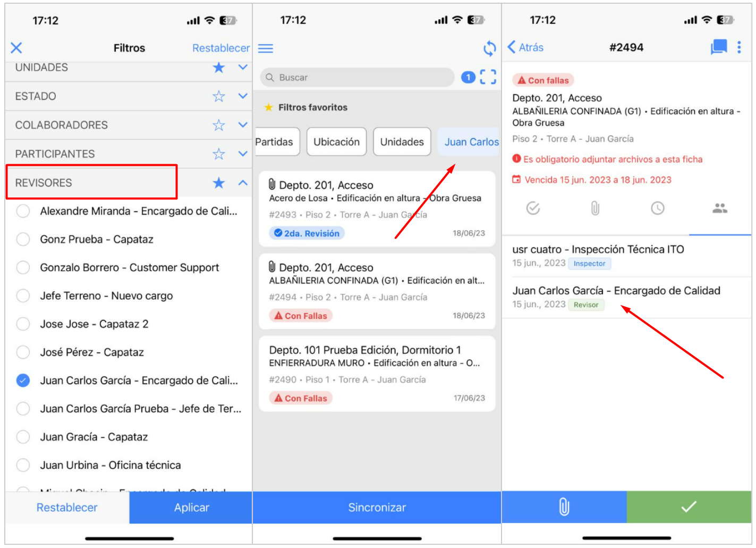Tap the Atrás back link
756x548 pixels.
click(x=526, y=47)
